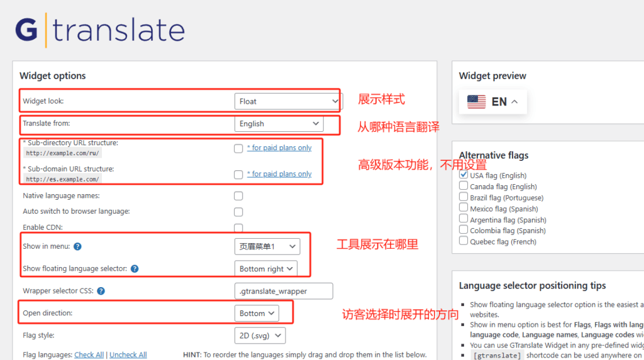Image resolution: width=644 pixels, height=360 pixels.
Task: Click the USA flag in widget preview
Action: tap(477, 102)
